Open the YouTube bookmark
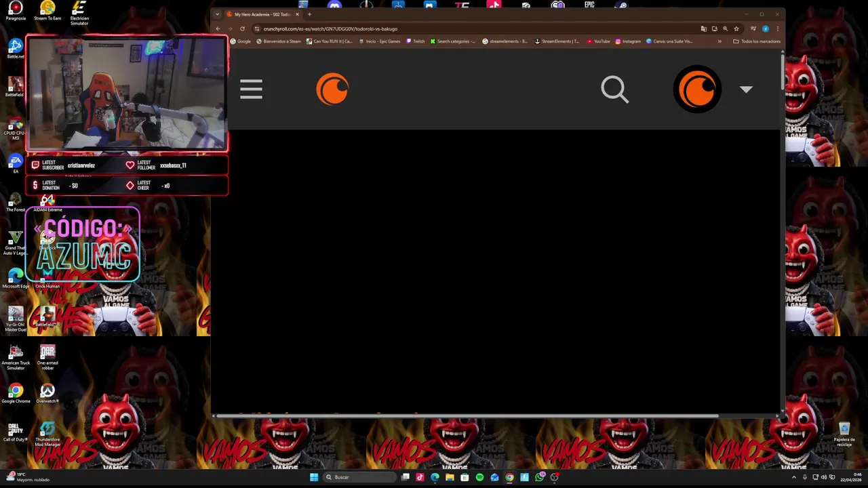The width and height of the screenshot is (868, 488). 598,41
